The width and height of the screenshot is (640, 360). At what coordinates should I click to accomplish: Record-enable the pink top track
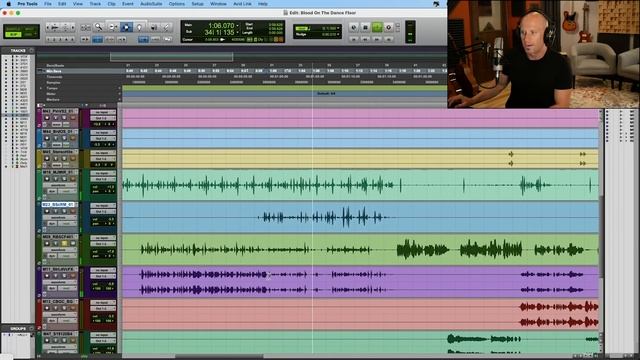pos(47,118)
